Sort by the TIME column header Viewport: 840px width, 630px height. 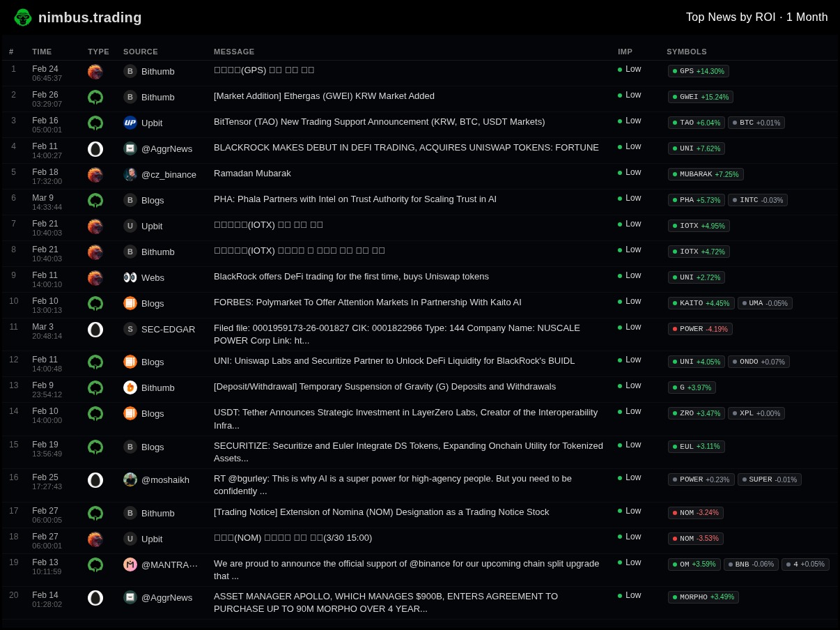tap(42, 52)
